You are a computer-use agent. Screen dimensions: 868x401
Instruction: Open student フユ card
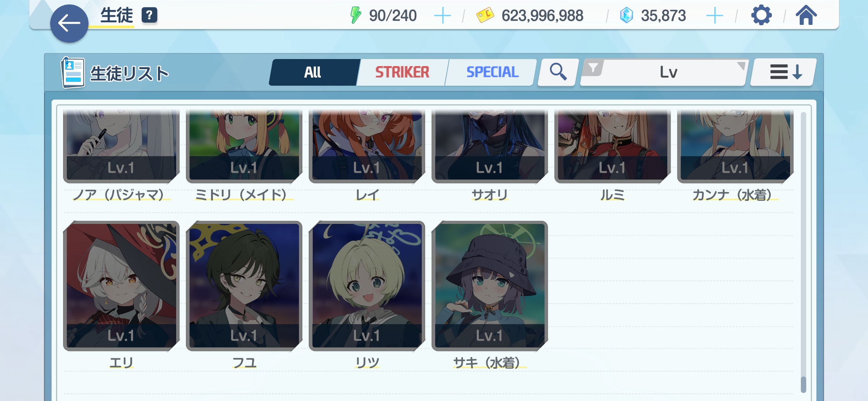tap(244, 286)
